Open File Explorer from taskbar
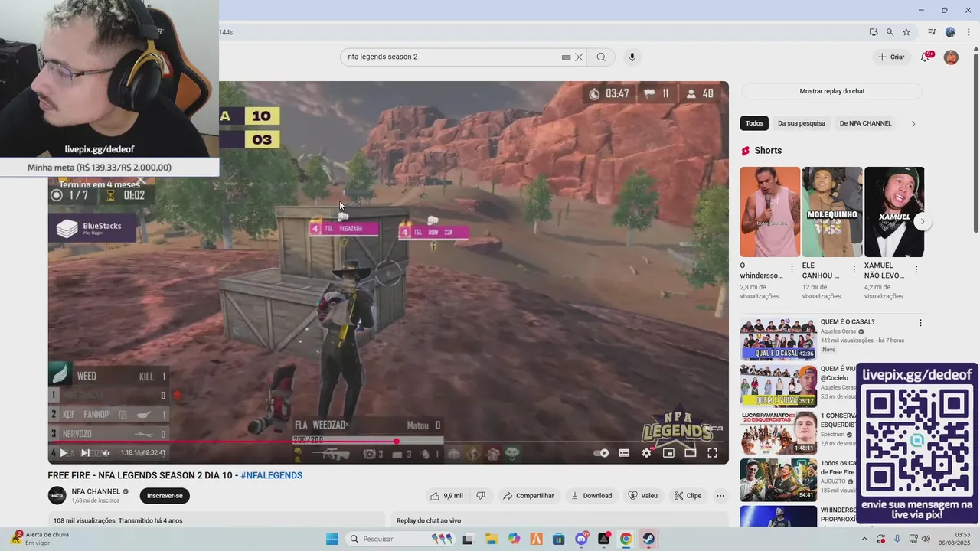Image resolution: width=980 pixels, height=551 pixels. (x=490, y=539)
